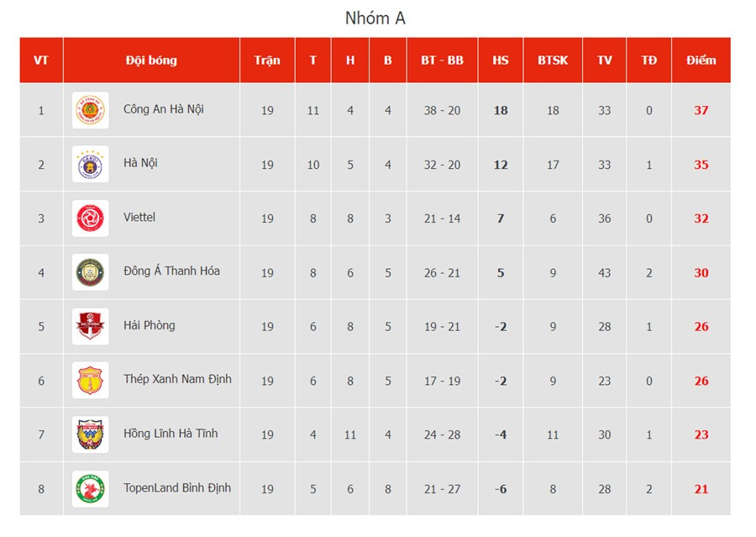The width and height of the screenshot is (756, 537).
Task: Click the TopenLand Bình Định club logo
Action: click(x=90, y=488)
